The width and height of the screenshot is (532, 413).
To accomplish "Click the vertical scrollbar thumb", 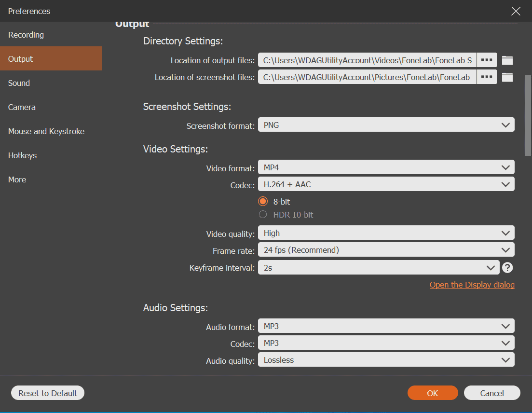I will coord(528,115).
